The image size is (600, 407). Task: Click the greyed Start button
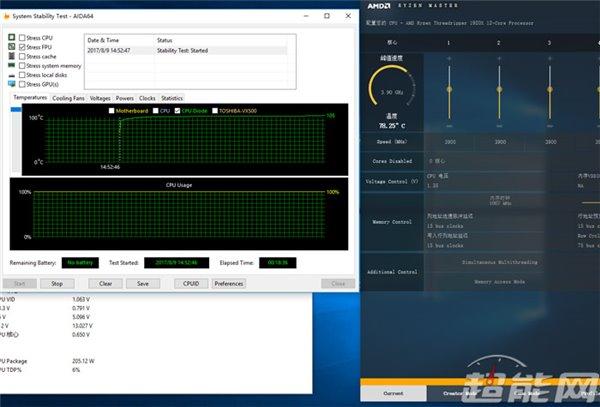click(x=20, y=283)
